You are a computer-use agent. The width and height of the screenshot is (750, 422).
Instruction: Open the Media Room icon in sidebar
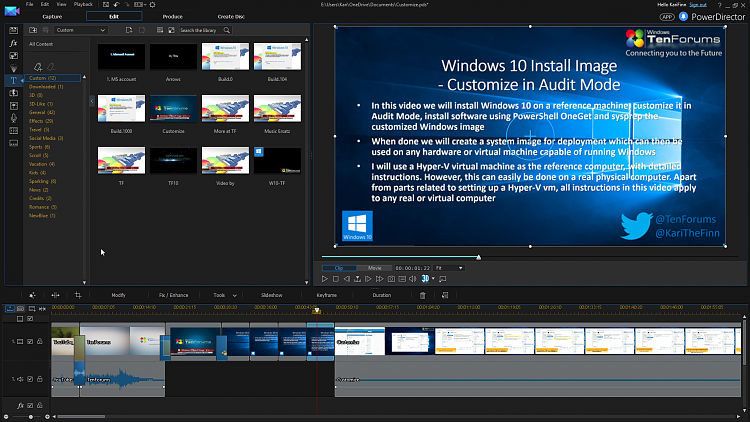click(13, 30)
